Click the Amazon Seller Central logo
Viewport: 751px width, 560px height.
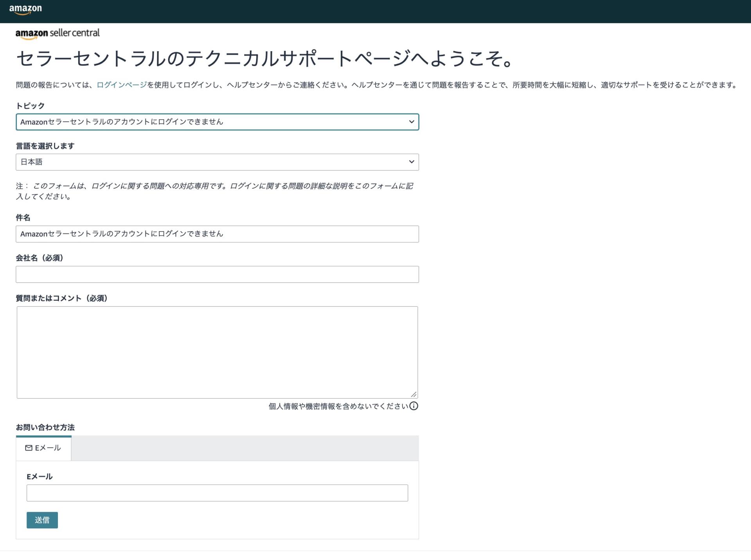[57, 34]
